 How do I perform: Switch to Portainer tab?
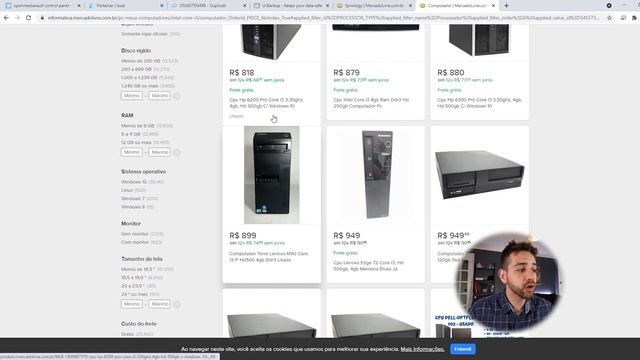click(x=126, y=6)
